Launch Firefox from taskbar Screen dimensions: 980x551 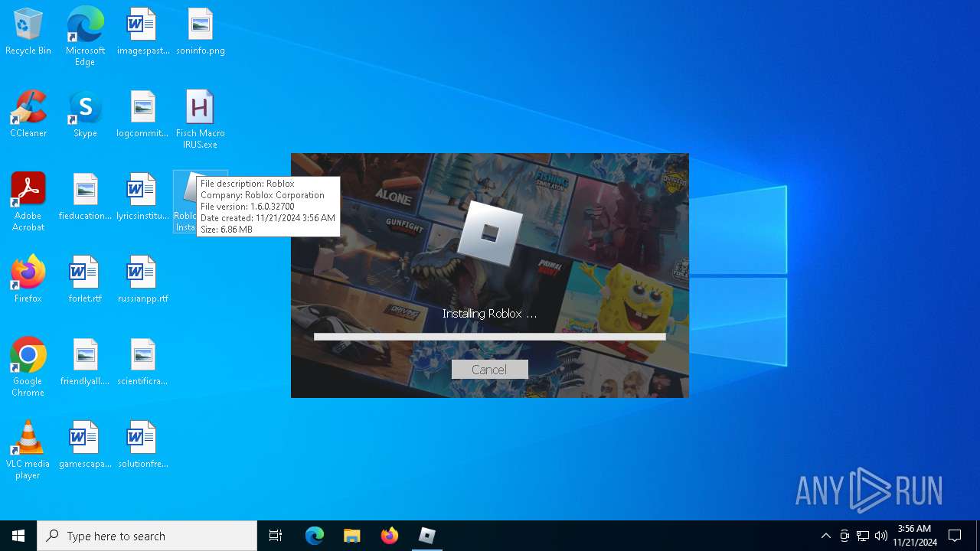(x=390, y=536)
